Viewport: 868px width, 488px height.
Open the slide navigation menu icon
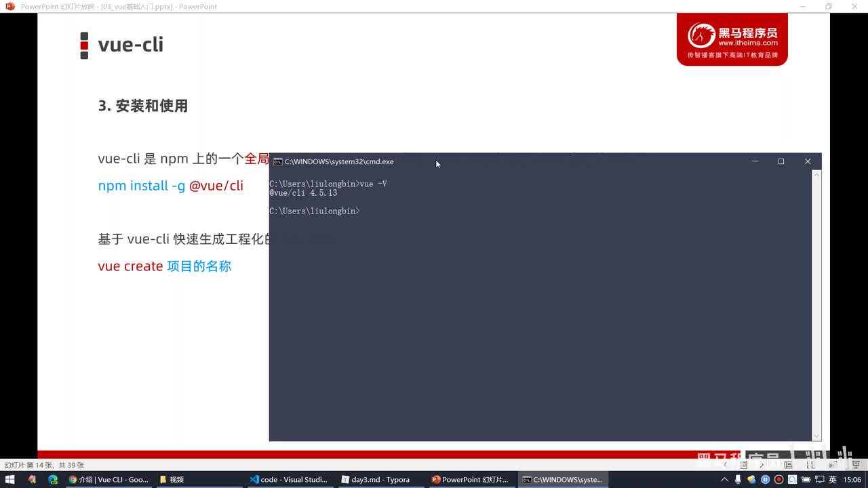pos(744,465)
